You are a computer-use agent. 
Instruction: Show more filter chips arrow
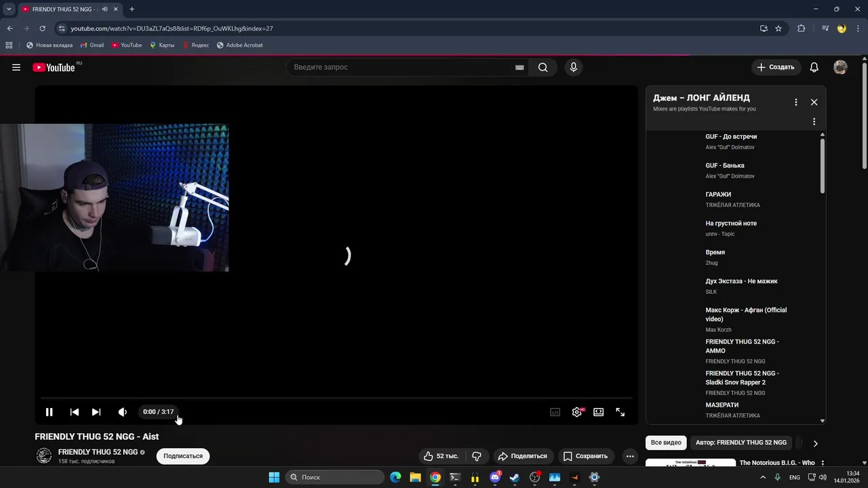(815, 443)
